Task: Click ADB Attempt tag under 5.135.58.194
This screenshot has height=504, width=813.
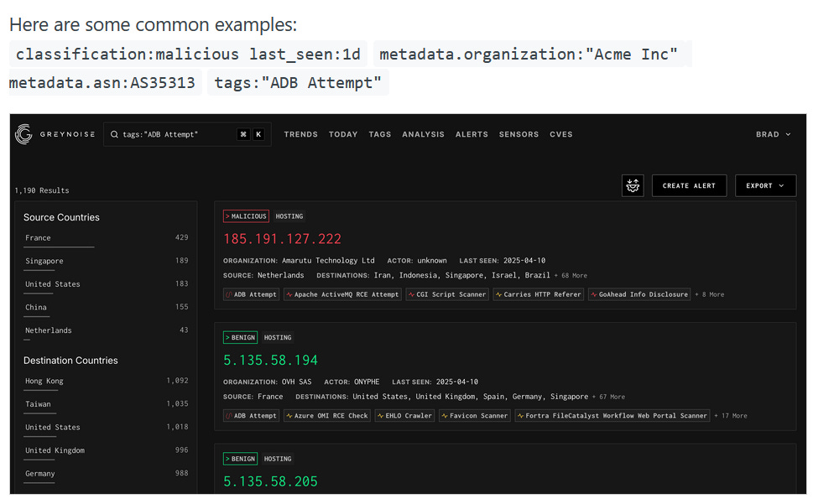Action: point(252,415)
